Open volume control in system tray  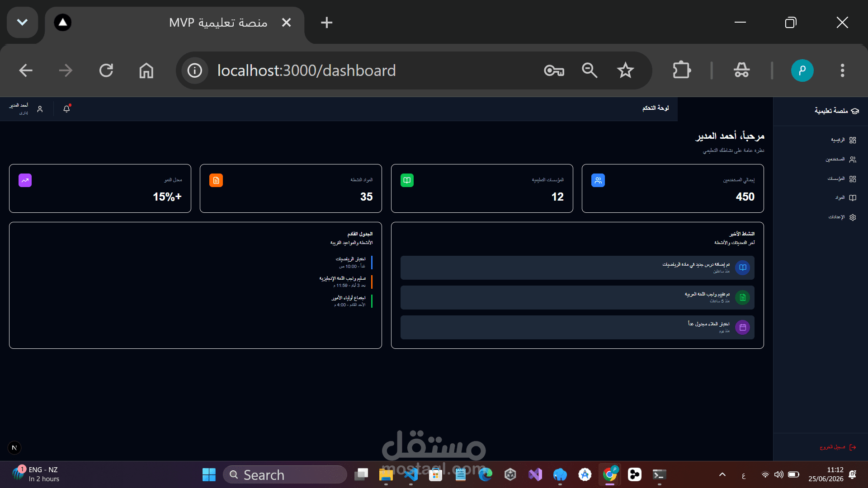(778, 474)
